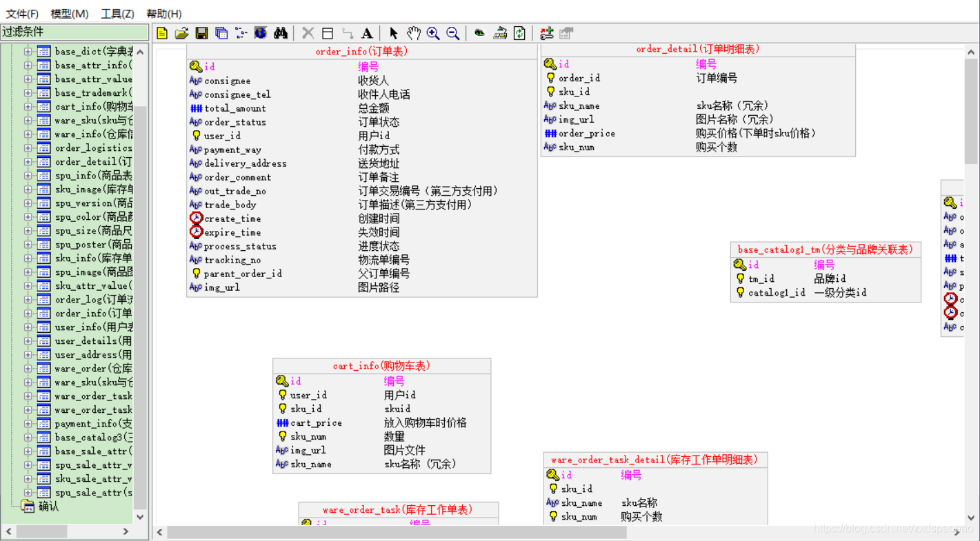Click the globe toolbar icon
Image resolution: width=980 pixels, height=541 pixels.
[260, 33]
